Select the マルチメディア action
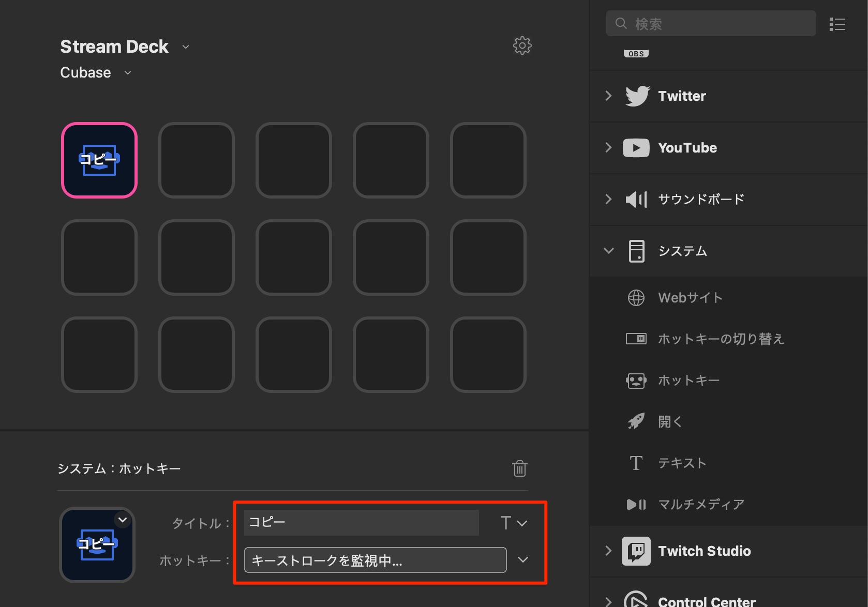The image size is (868, 607). point(728,504)
